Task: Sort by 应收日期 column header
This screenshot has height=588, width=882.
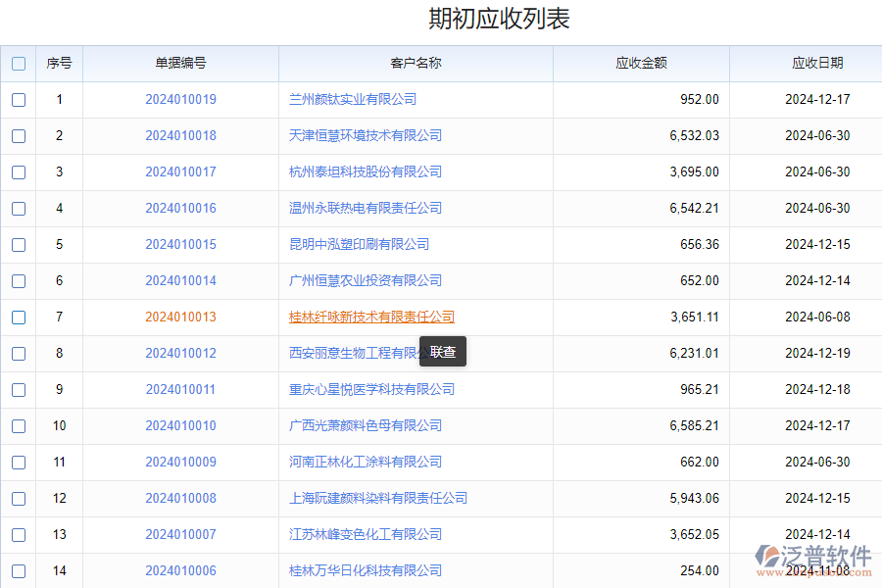Action: (816, 64)
